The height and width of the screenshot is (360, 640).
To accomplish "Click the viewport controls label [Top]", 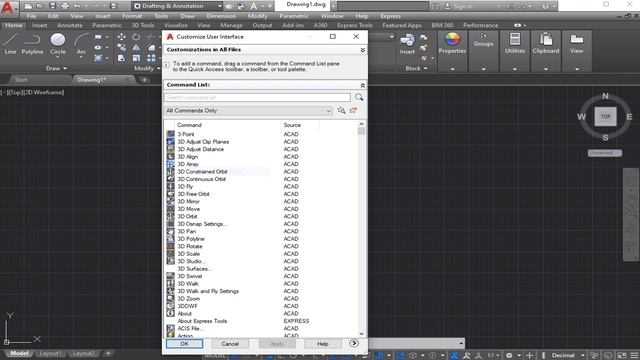I will [x=16, y=93].
